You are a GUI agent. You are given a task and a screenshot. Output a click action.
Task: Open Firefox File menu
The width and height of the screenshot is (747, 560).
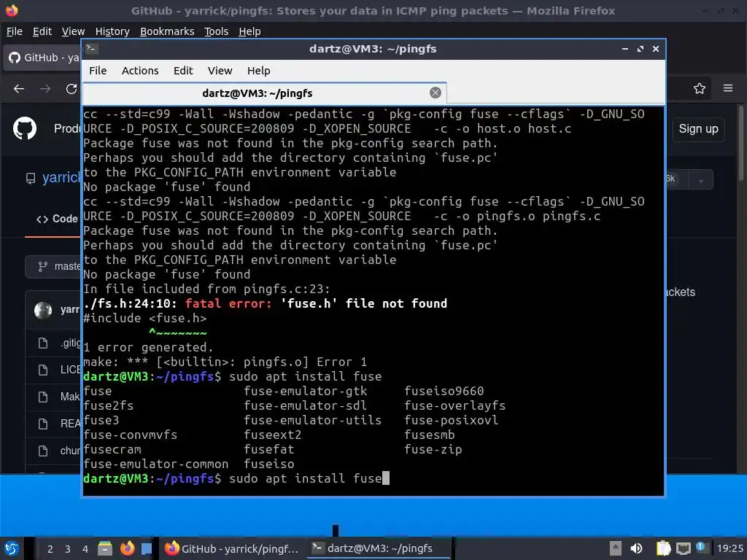(15, 31)
